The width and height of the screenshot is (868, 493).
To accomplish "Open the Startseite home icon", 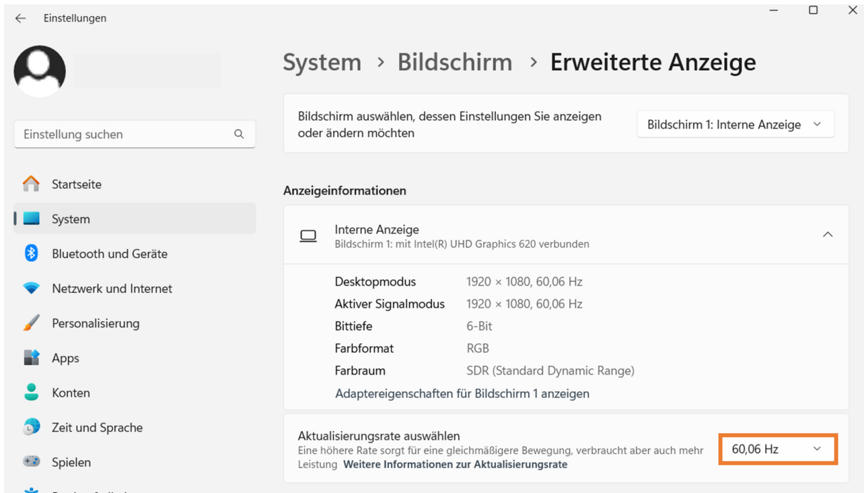I will click(x=31, y=184).
